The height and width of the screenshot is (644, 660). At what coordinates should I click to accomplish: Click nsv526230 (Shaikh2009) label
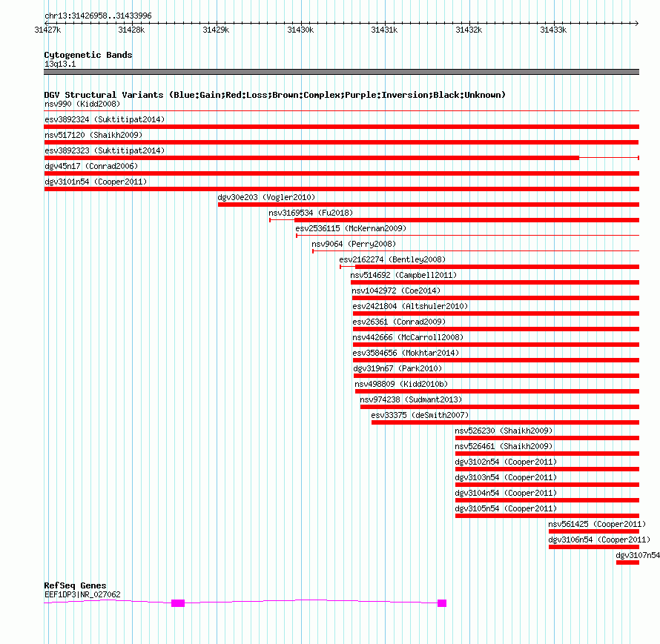(x=504, y=431)
